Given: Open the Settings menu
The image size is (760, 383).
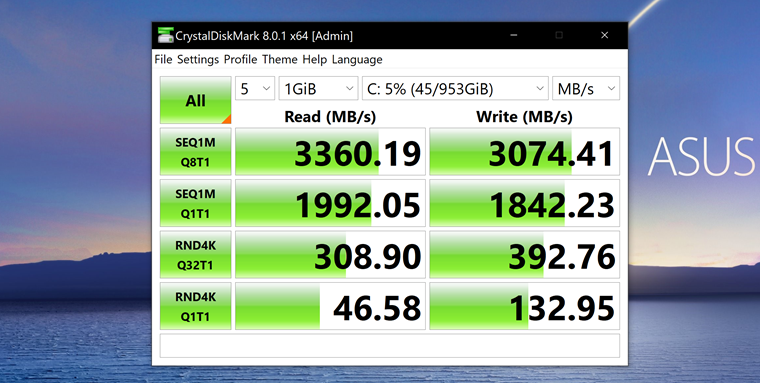Looking at the screenshot, I should pos(198,60).
